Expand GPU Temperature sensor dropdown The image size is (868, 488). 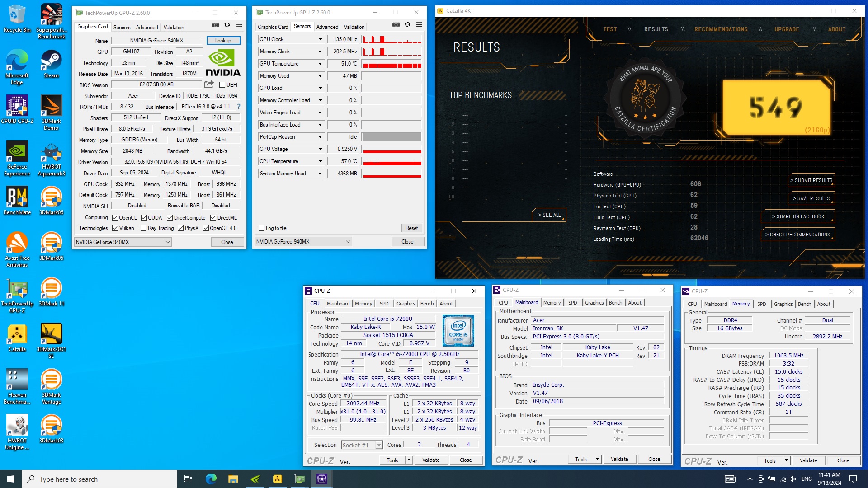click(320, 64)
